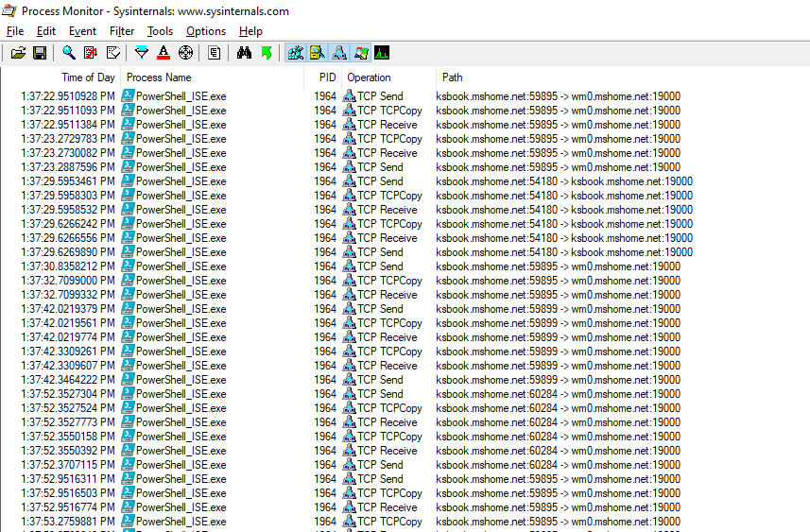Click the Open file toolbar icon

[18, 53]
